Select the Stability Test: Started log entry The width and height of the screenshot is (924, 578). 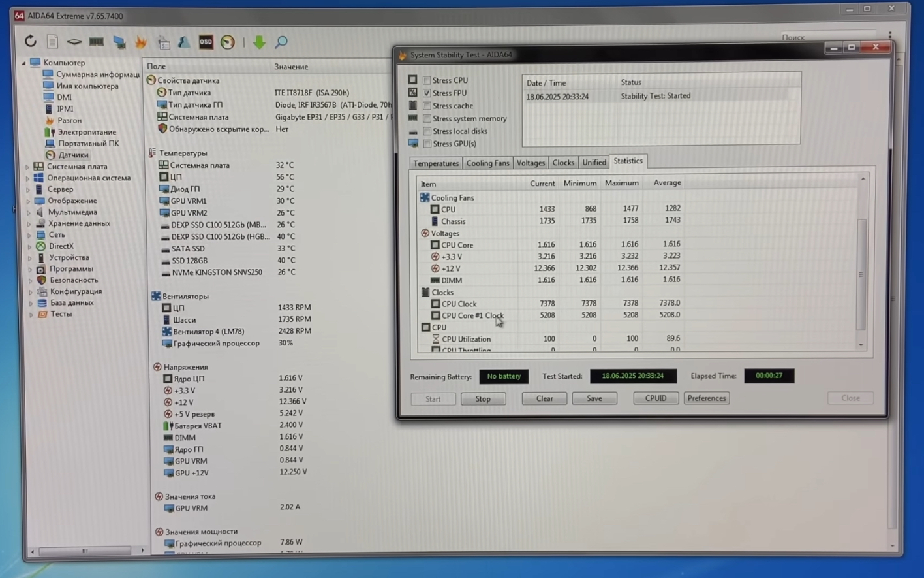coord(660,96)
